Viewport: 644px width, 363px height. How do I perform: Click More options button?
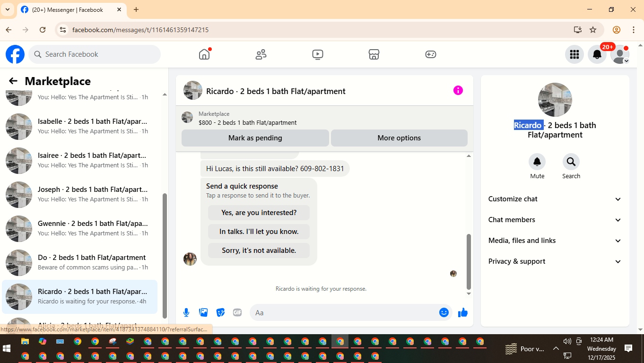point(399,138)
